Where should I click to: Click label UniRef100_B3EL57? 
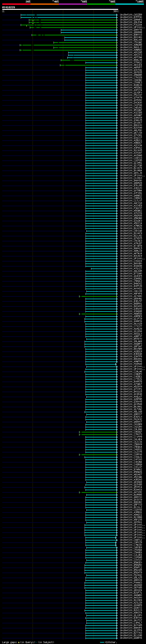pos(131,301)
